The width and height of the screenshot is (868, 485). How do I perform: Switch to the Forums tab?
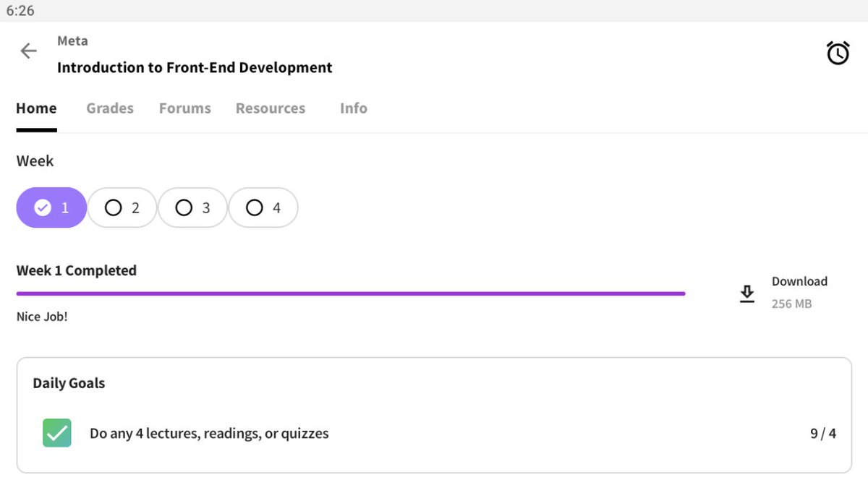[x=185, y=108]
